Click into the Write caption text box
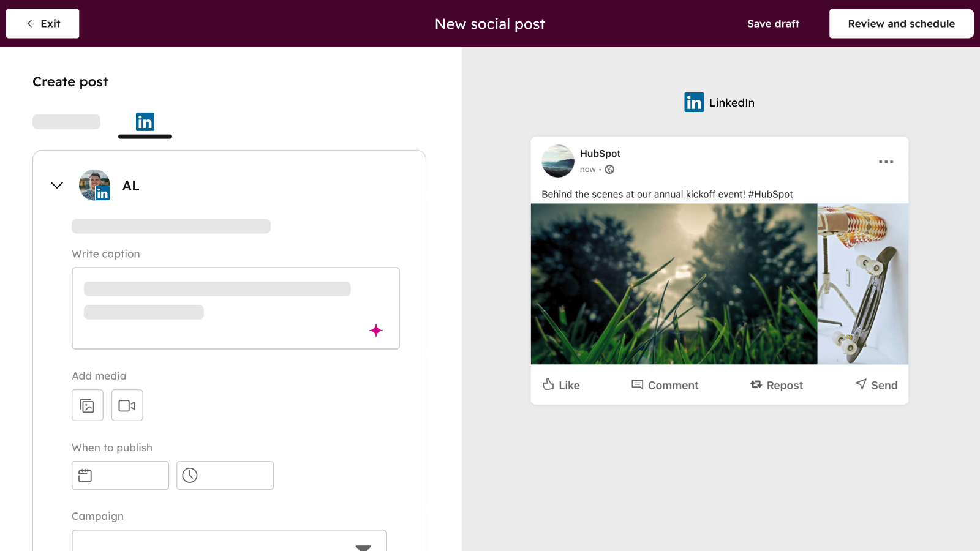The width and height of the screenshot is (980, 551). 236,308
